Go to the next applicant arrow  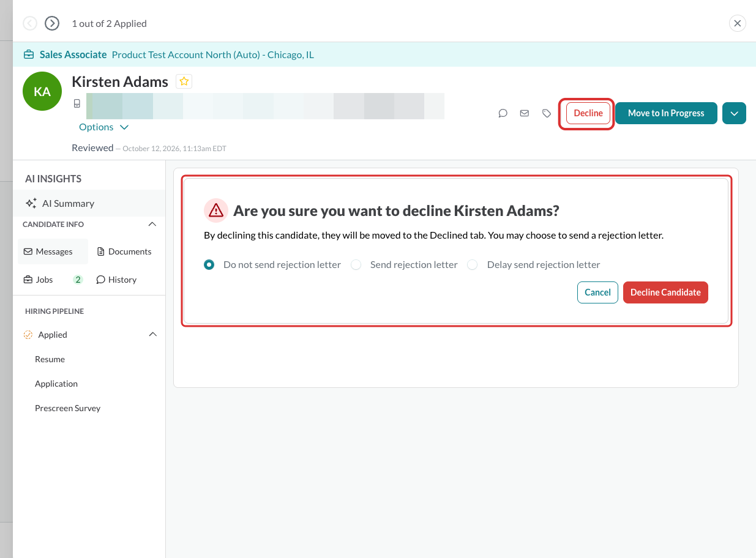click(52, 23)
